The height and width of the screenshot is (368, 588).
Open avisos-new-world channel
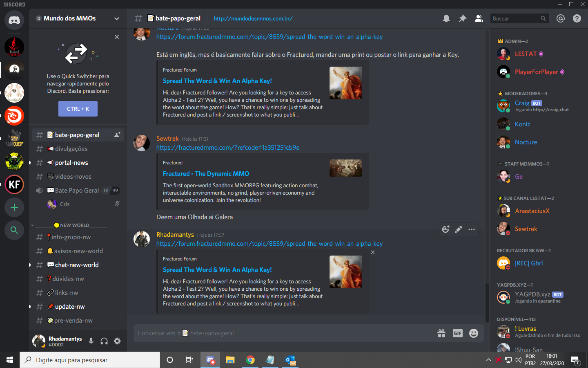click(78, 251)
